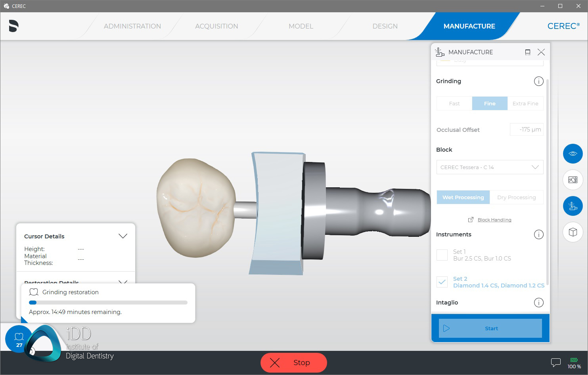Click the Manufacture panel milling machine icon
The height and width of the screenshot is (375, 588).
point(440,52)
